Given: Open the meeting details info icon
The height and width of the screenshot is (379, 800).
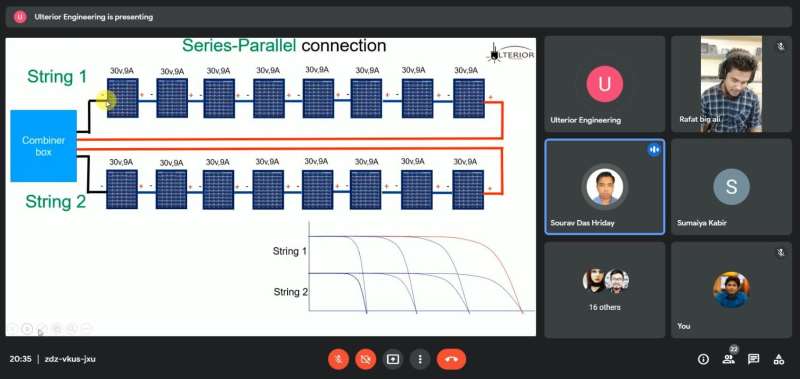Looking at the screenshot, I should pyautogui.click(x=704, y=359).
